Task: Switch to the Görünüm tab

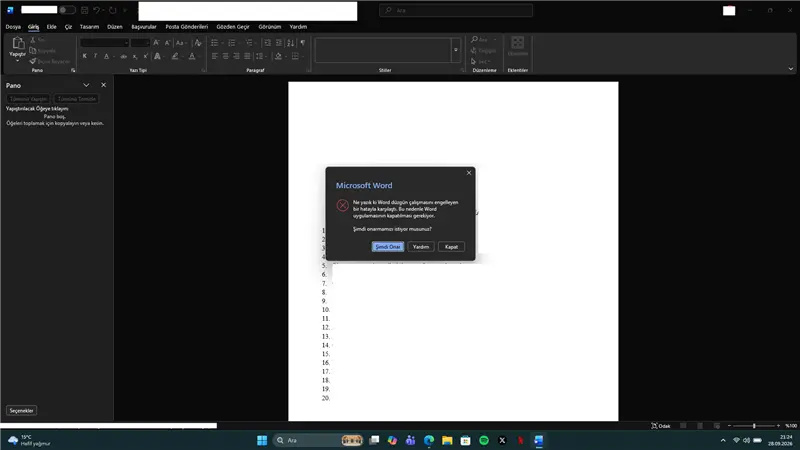Action: click(x=269, y=27)
